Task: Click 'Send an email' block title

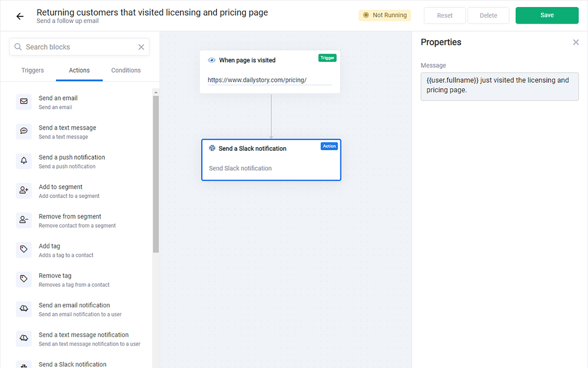Action: 58,98
